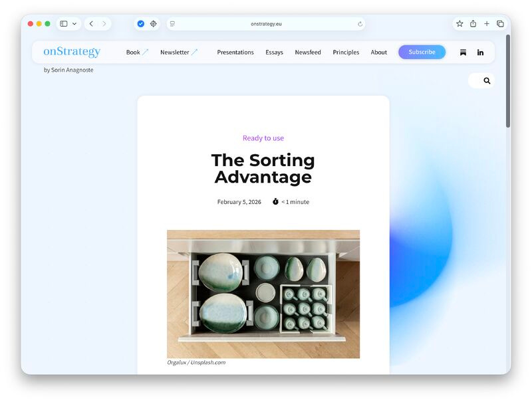Screen dimensions: 532x402
Task: Click the red close window button
Action: click(x=30, y=24)
